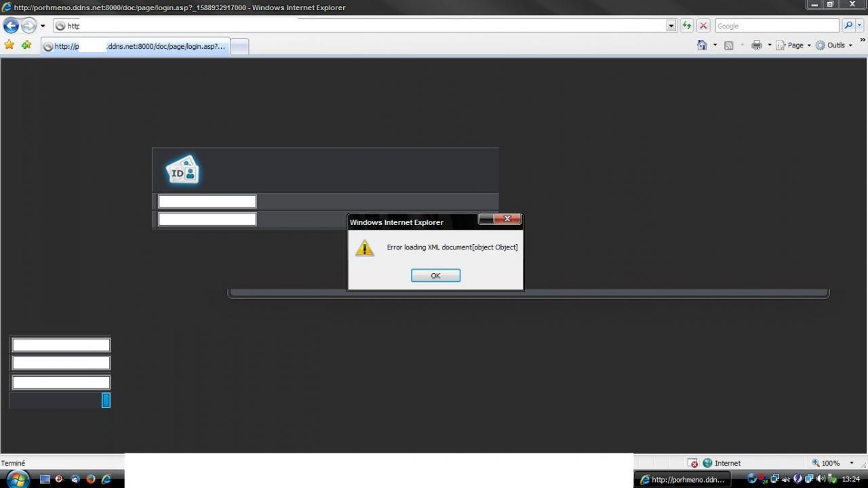Launch Firefox from quick launch
Image resolution: width=868 pixels, height=488 pixels.
tap(90, 479)
